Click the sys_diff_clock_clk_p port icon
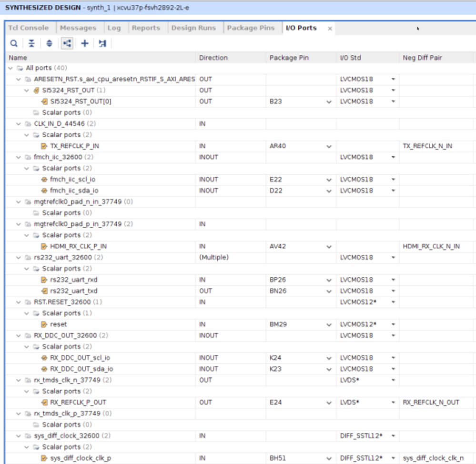Image resolution: width=476 pixels, height=464 pixels. coord(44,458)
